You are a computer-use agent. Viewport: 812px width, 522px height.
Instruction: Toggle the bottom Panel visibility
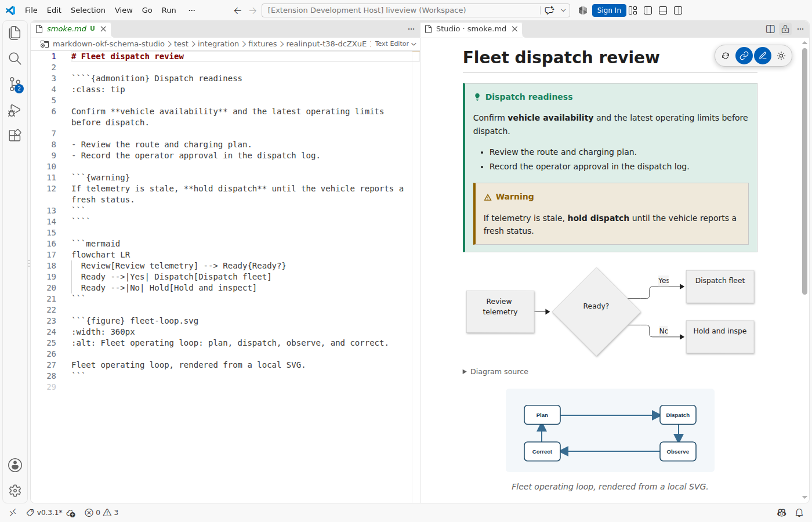click(663, 10)
